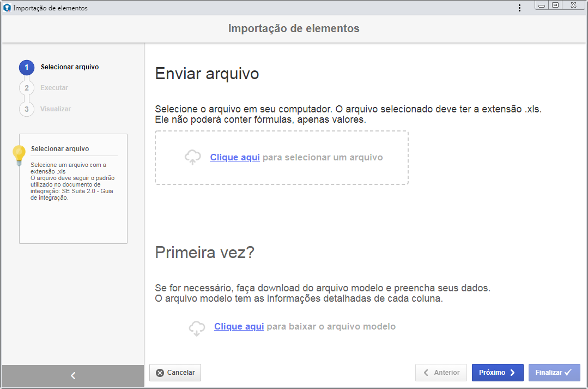Image resolution: width=588 pixels, height=389 pixels.
Task: Click the Finalizar button
Action: [554, 373]
